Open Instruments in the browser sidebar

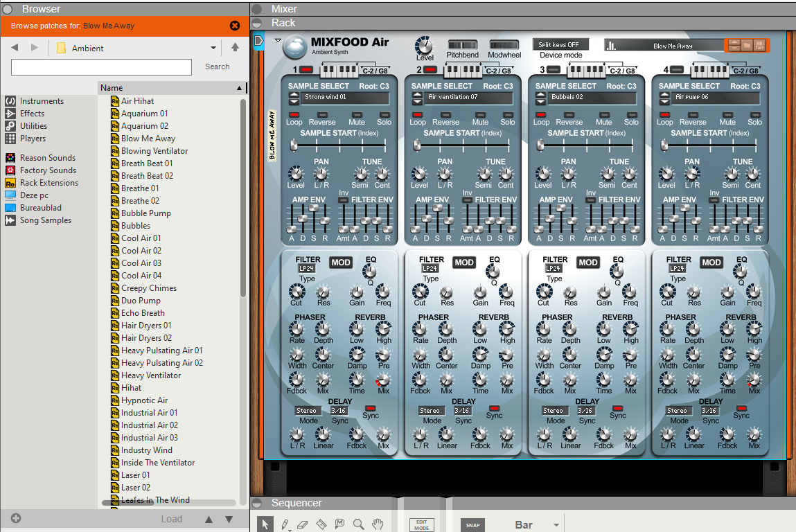pyautogui.click(x=42, y=101)
